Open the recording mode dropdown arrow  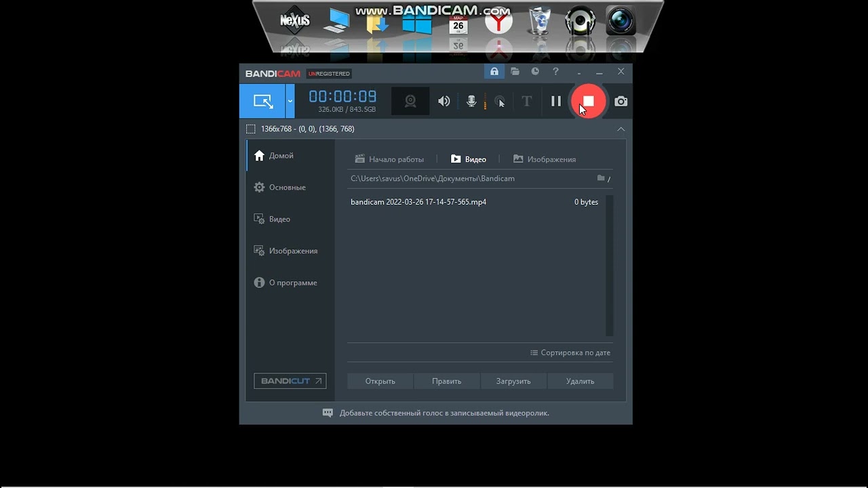click(290, 101)
